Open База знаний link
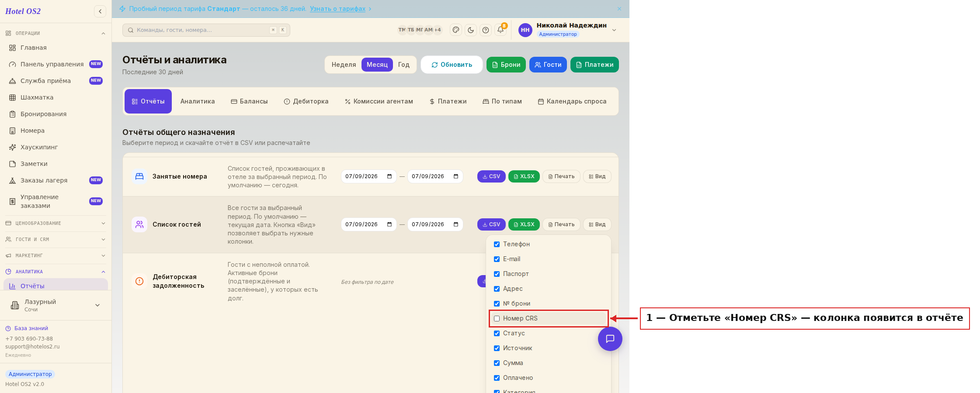This screenshot has height=393, width=980. click(27, 328)
